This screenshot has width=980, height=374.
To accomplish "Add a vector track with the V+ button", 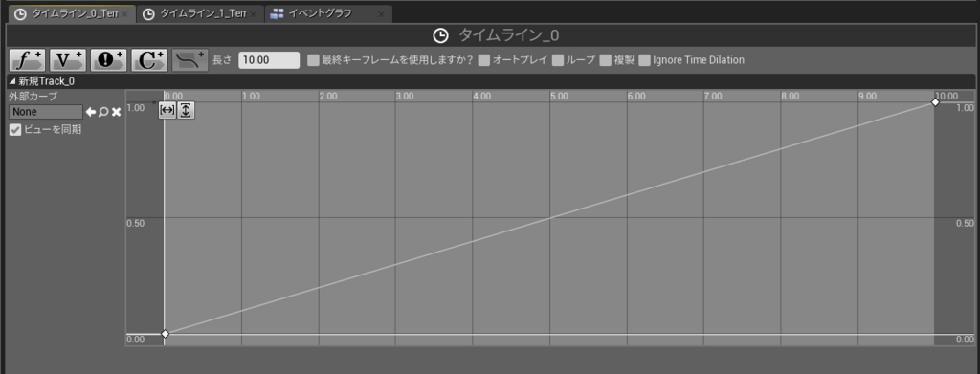I will click(68, 60).
